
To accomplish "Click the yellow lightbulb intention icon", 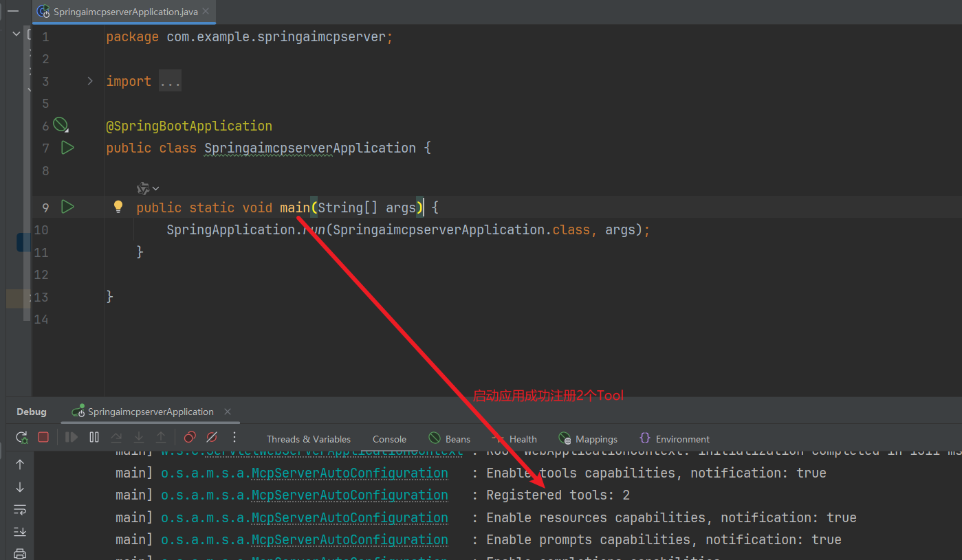I will [118, 207].
